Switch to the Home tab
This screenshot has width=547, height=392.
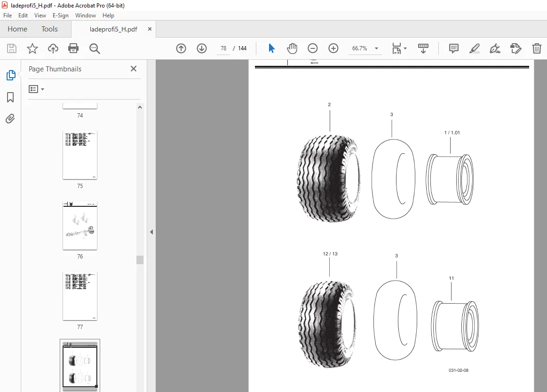coord(17,29)
